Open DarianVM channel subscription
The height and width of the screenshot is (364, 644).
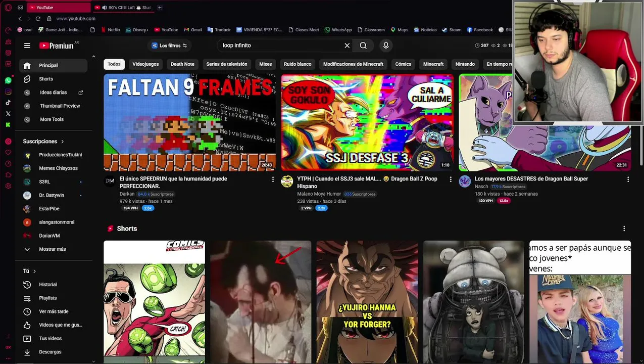(53, 236)
